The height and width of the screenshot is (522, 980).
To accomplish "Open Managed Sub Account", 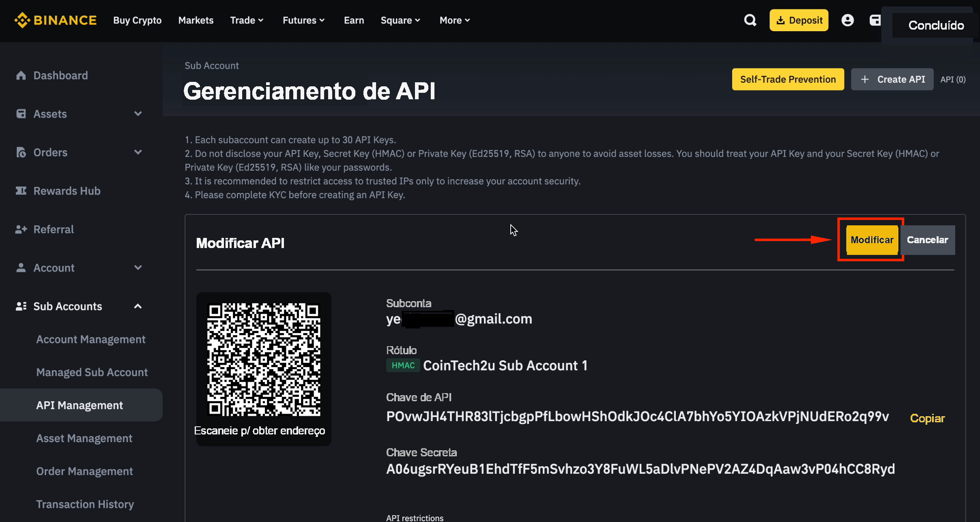I will (92, 372).
